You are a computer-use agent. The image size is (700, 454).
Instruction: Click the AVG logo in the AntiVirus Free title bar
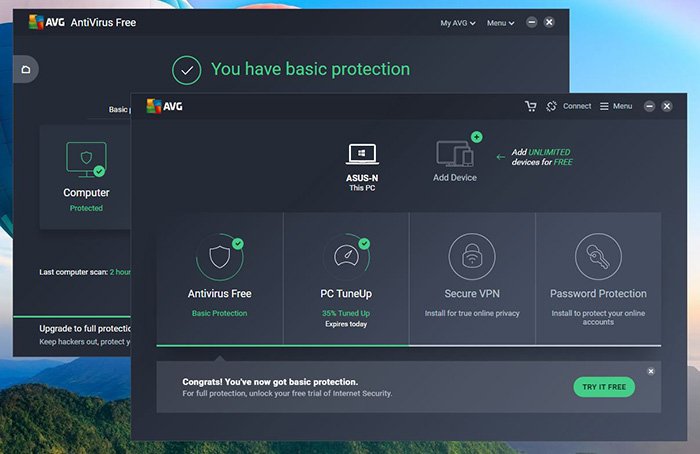46,22
